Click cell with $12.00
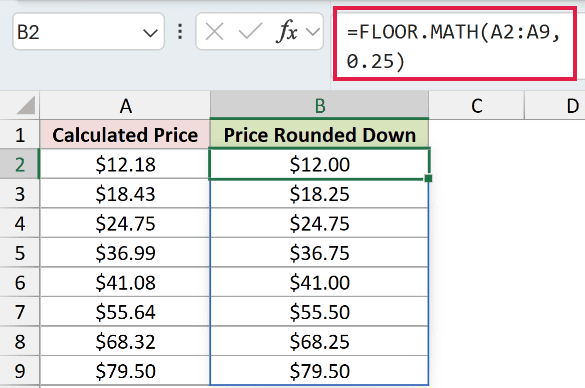Image resolution: width=585 pixels, height=388 pixels. [x=320, y=164]
